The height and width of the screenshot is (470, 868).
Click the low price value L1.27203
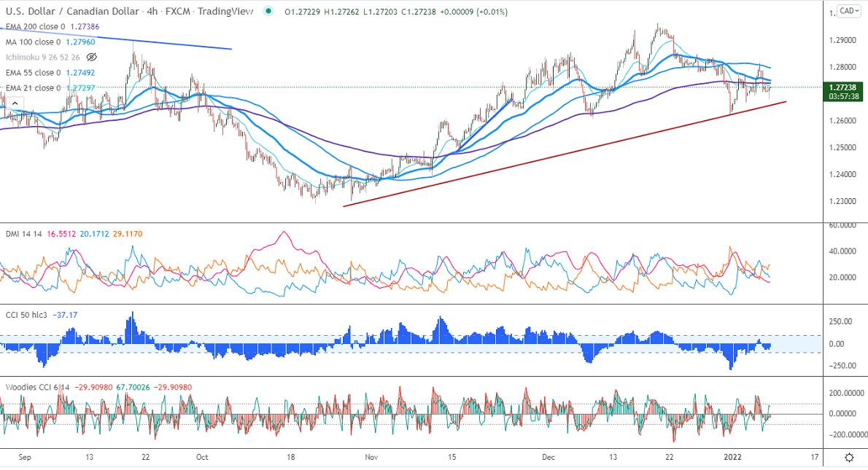tap(380, 12)
